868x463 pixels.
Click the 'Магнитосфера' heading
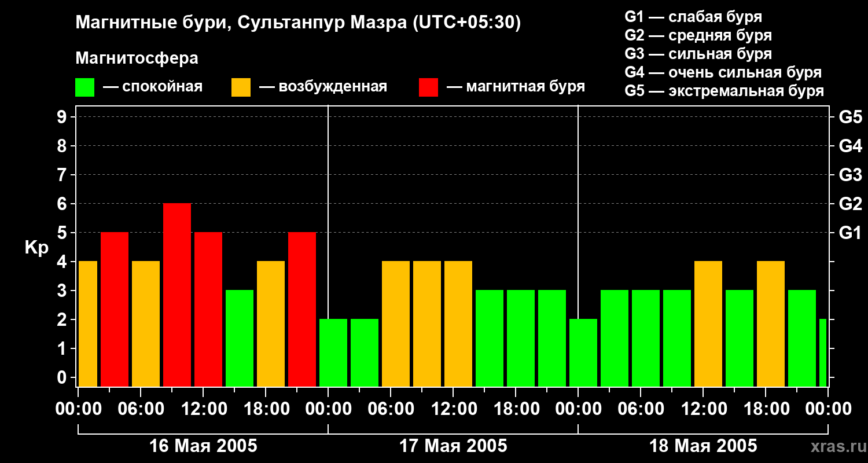[137, 58]
